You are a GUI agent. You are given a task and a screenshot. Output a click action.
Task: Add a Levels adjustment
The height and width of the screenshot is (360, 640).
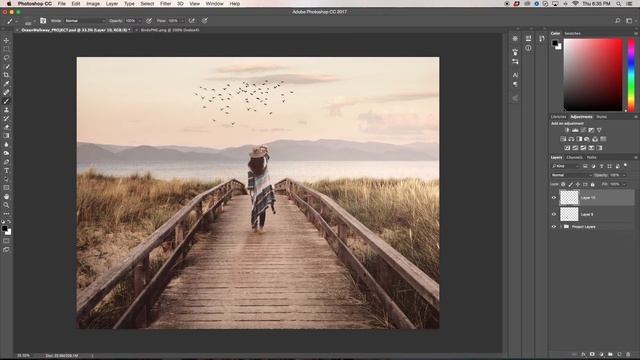575,130
